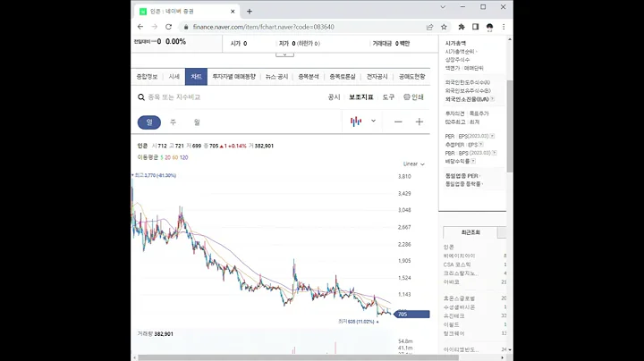644x361 pixels.
Task: Open 아바코 in recent list
Action: [x=452, y=282]
